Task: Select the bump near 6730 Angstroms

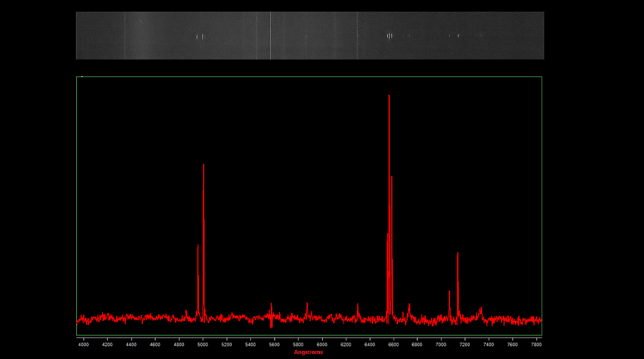Action: click(x=409, y=305)
